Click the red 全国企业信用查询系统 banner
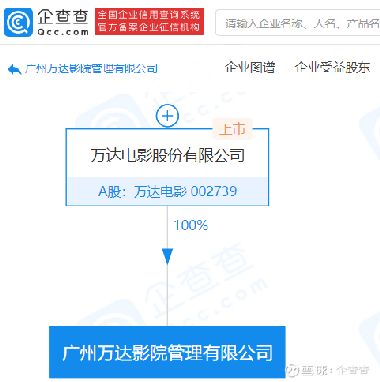380x382 pixels. [149, 21]
